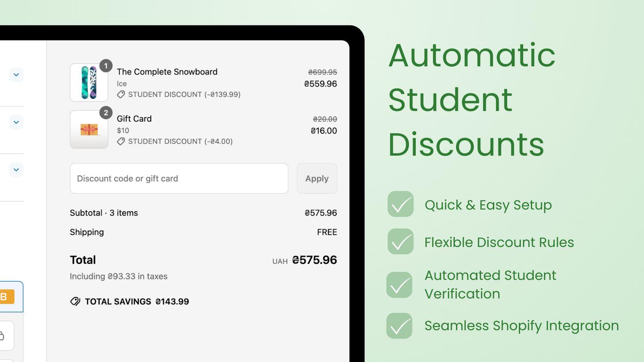Open the Gift Card product title
This screenshot has height=362, width=644.
coord(134,119)
